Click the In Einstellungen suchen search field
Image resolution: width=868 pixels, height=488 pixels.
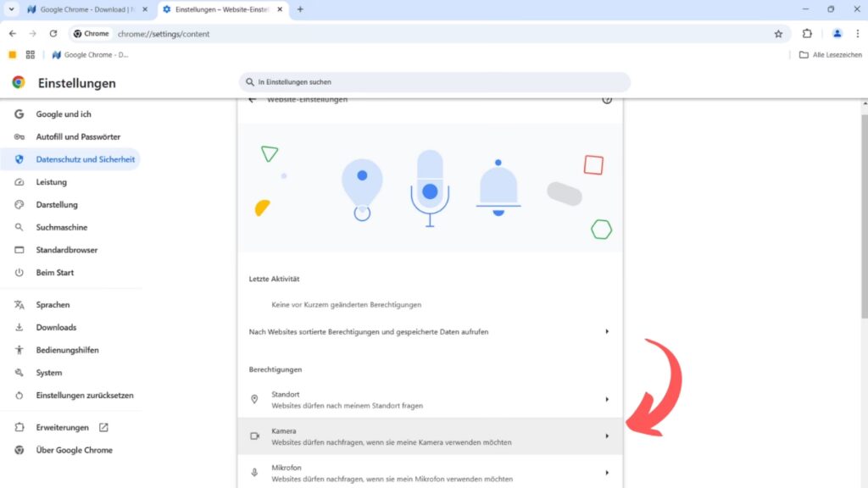(x=434, y=82)
